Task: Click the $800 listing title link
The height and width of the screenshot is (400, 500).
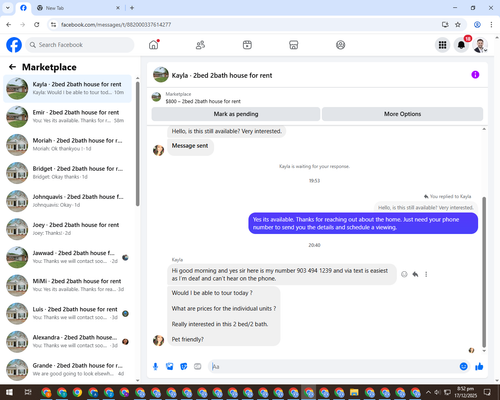Action: coord(203,101)
